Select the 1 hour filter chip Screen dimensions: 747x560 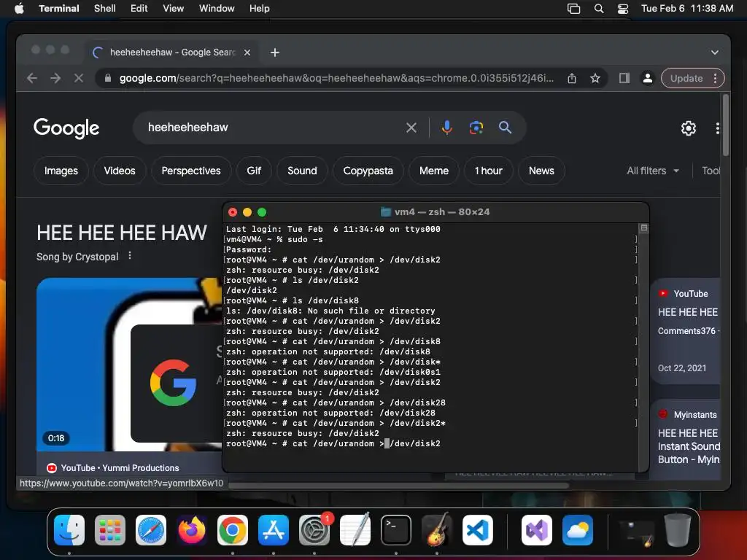tap(488, 171)
